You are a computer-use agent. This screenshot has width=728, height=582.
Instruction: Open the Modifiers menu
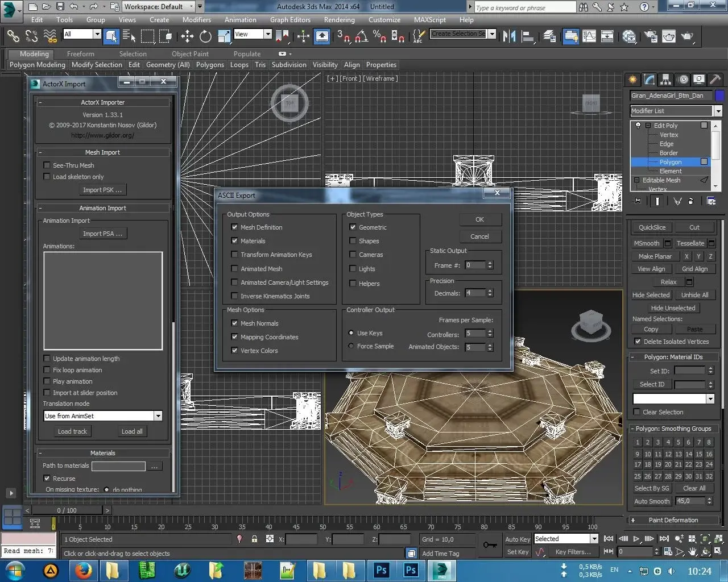pos(197,19)
